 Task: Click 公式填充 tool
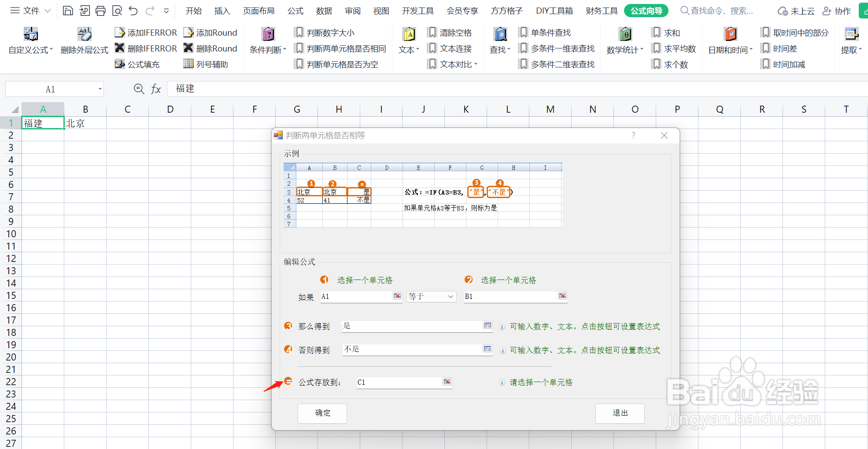coord(137,64)
